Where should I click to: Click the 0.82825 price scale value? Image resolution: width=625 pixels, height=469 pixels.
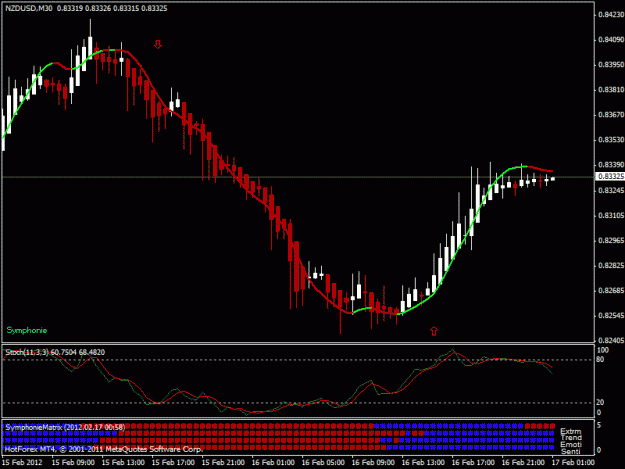point(611,266)
